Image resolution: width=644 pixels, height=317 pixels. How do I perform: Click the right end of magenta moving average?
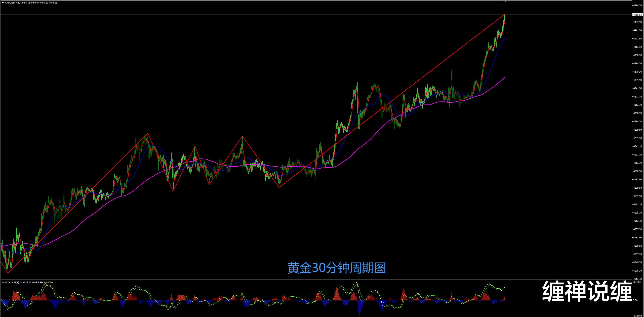505,77
